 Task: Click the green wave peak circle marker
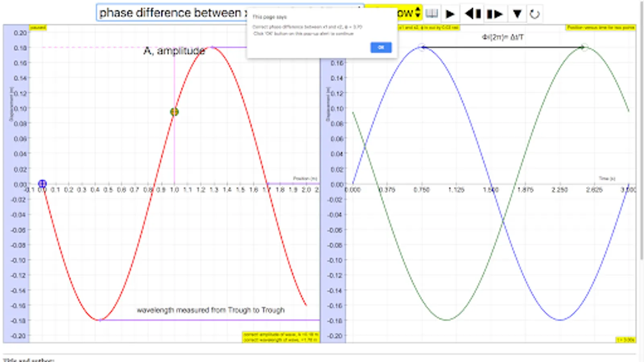584,47
